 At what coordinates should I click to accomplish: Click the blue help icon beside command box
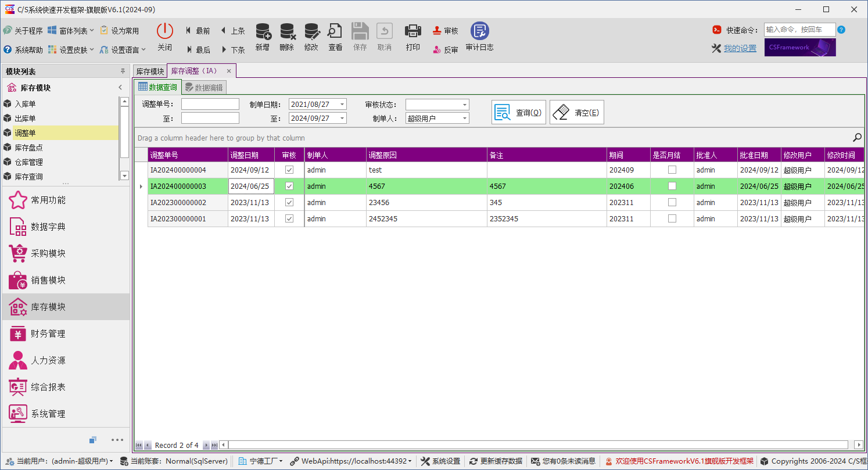[x=841, y=30]
